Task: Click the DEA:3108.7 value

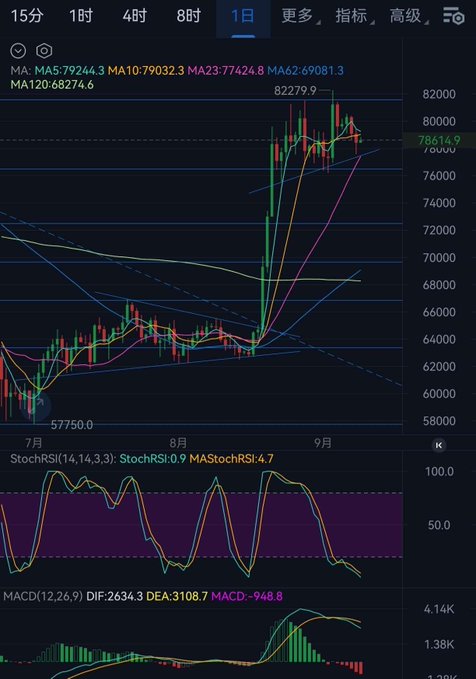Action: tap(177, 597)
